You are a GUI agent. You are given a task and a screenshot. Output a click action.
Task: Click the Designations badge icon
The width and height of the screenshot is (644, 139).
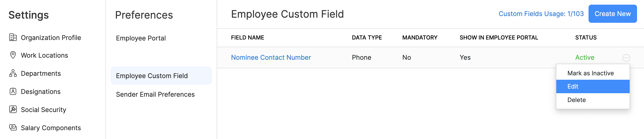coord(13,91)
